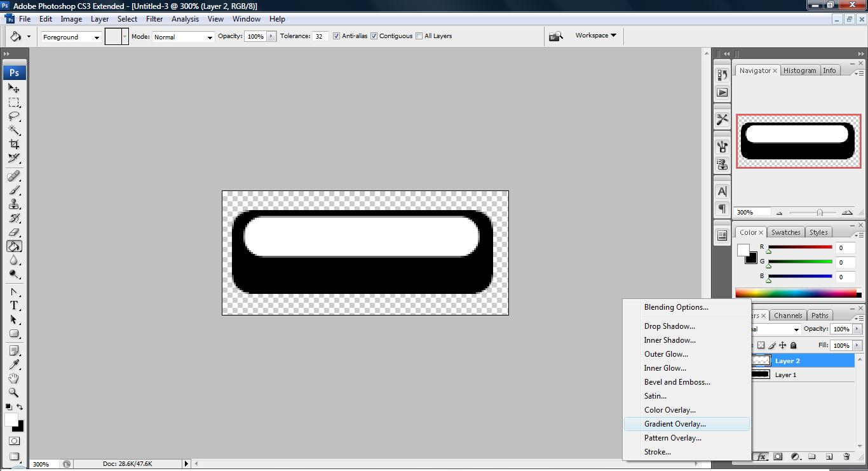The height and width of the screenshot is (471, 868).
Task: Select the Rounded Rectangle shape tool
Action: click(x=14, y=334)
